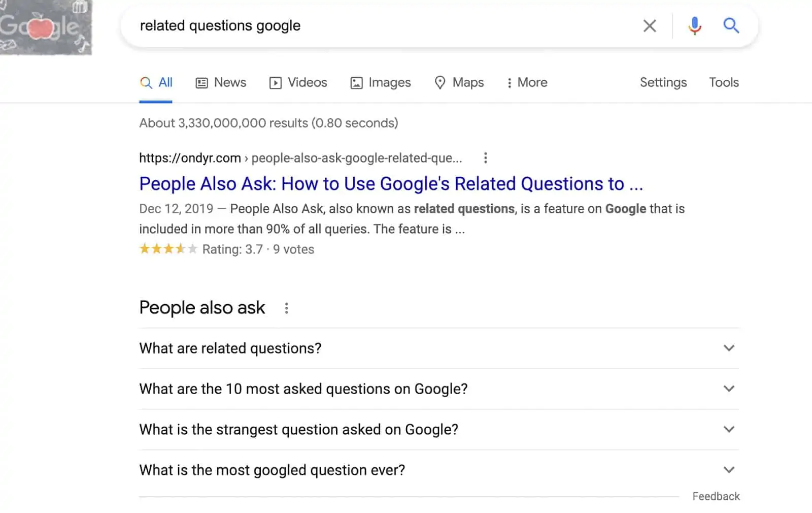Expand 'What is the strangest question asked'

point(439,430)
